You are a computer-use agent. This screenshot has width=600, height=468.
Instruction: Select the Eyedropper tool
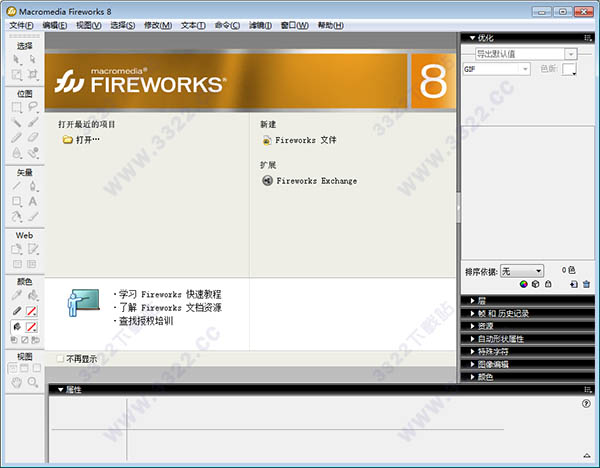coord(16,295)
